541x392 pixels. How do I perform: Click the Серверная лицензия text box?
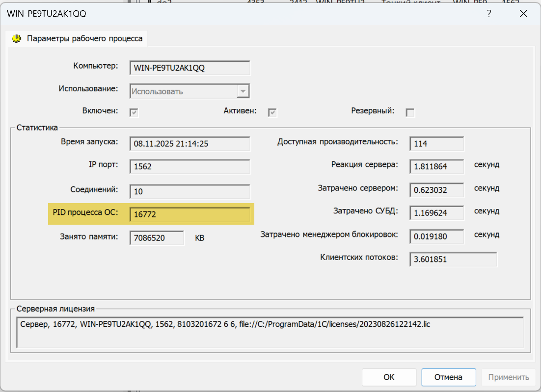[x=270, y=332]
